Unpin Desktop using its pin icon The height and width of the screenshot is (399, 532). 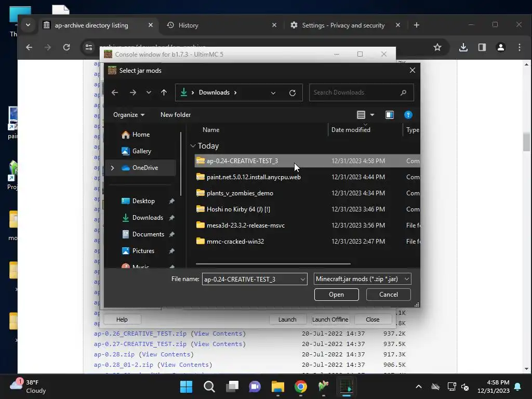(171, 201)
